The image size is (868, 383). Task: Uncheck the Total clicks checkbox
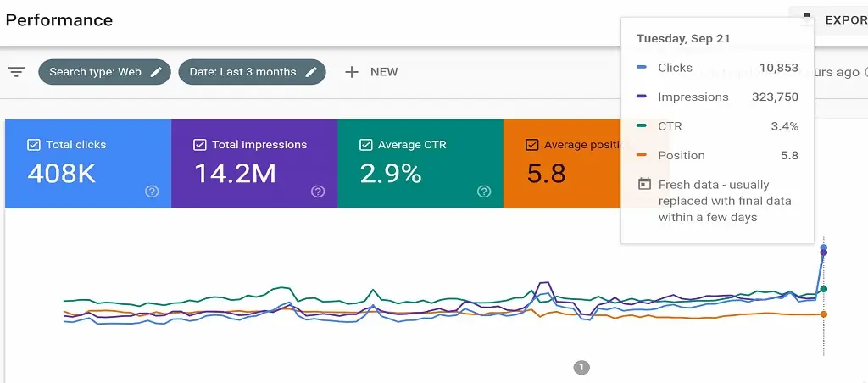pos(34,145)
